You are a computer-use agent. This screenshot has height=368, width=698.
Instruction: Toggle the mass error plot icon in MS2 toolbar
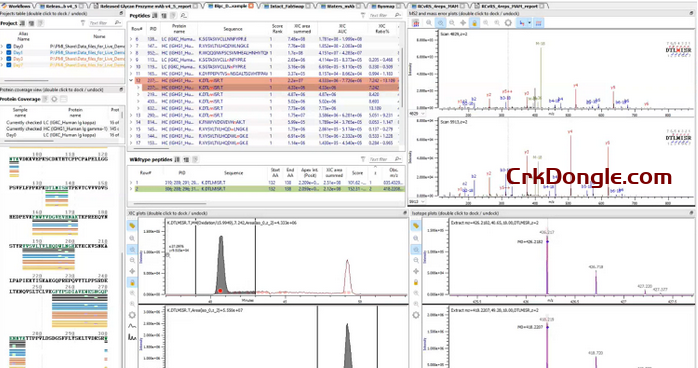point(538,23)
